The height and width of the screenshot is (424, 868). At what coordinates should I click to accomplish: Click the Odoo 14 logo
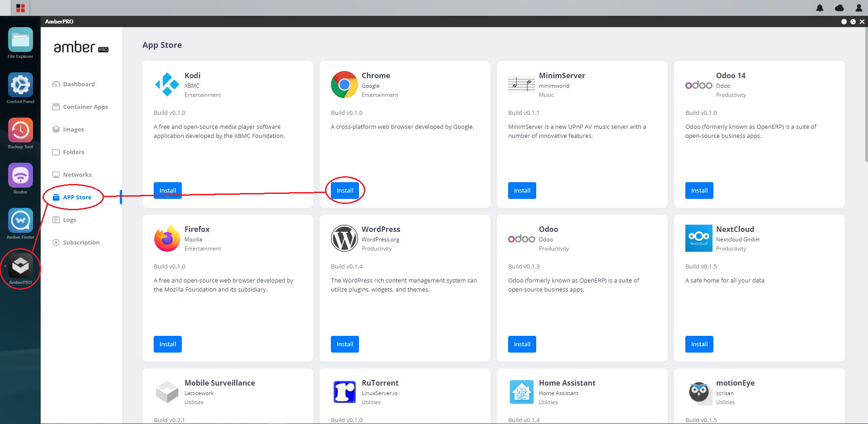point(698,85)
